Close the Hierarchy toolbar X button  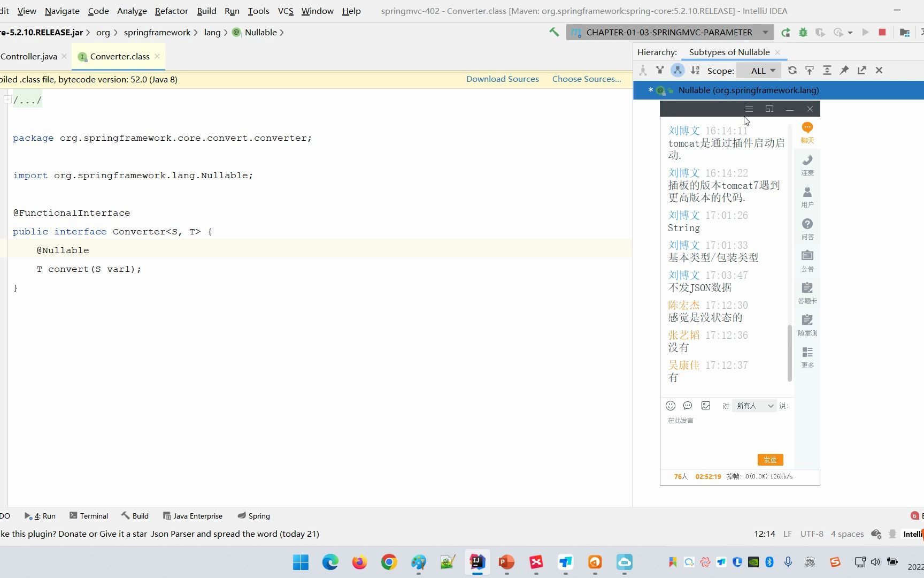(879, 70)
